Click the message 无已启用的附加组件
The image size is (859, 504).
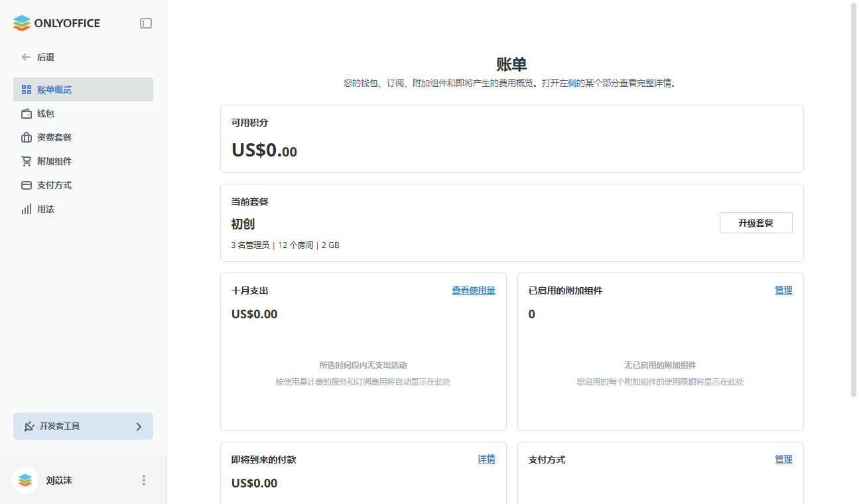click(x=660, y=365)
